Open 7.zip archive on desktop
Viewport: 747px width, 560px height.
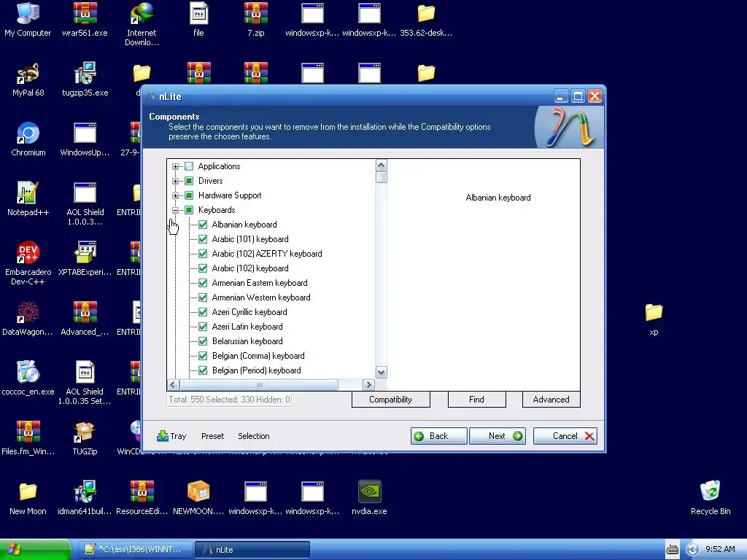click(256, 19)
